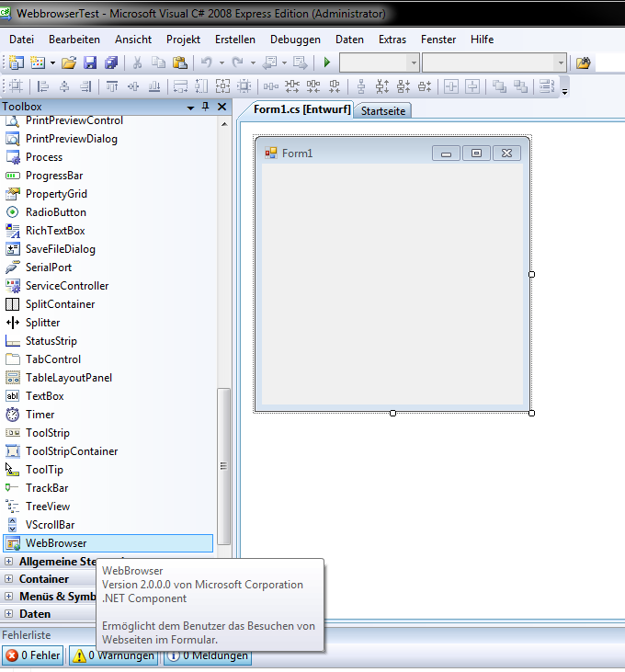
Task: Toggle the 0 Warnungen filter button
Action: (114, 655)
